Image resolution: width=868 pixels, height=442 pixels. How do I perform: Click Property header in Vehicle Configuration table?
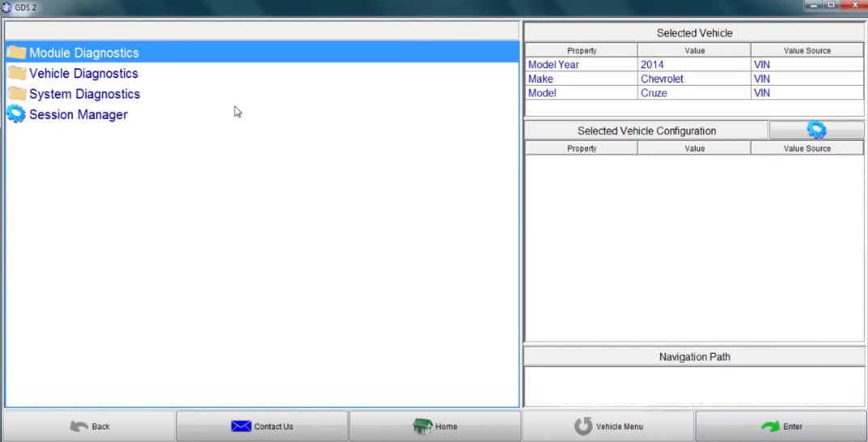coord(582,148)
